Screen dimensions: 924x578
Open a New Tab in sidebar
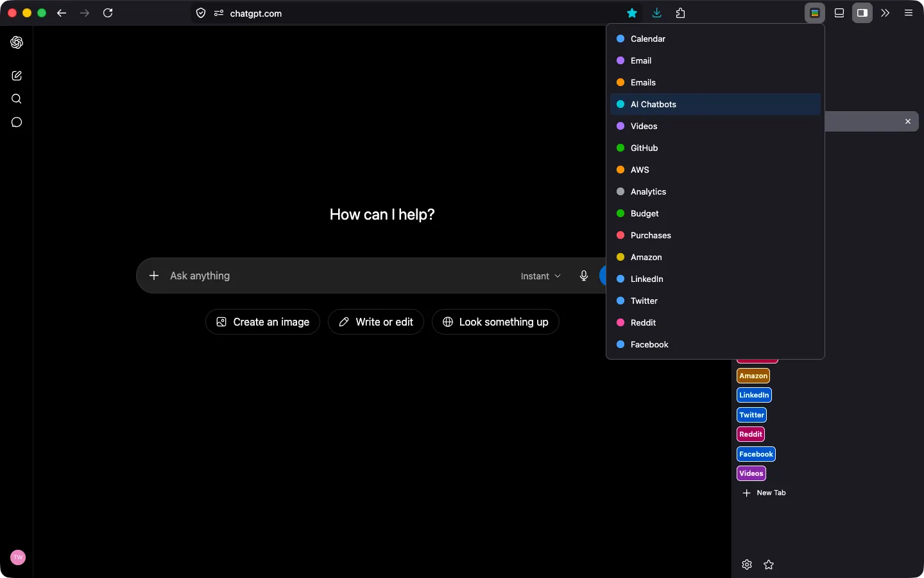click(x=764, y=493)
